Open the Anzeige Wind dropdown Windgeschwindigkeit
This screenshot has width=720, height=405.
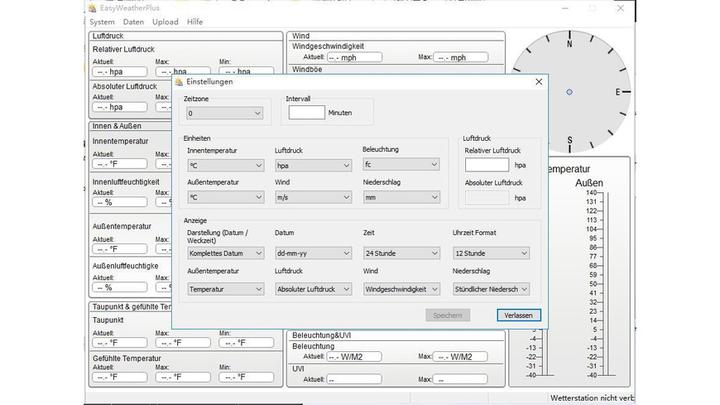(x=401, y=289)
